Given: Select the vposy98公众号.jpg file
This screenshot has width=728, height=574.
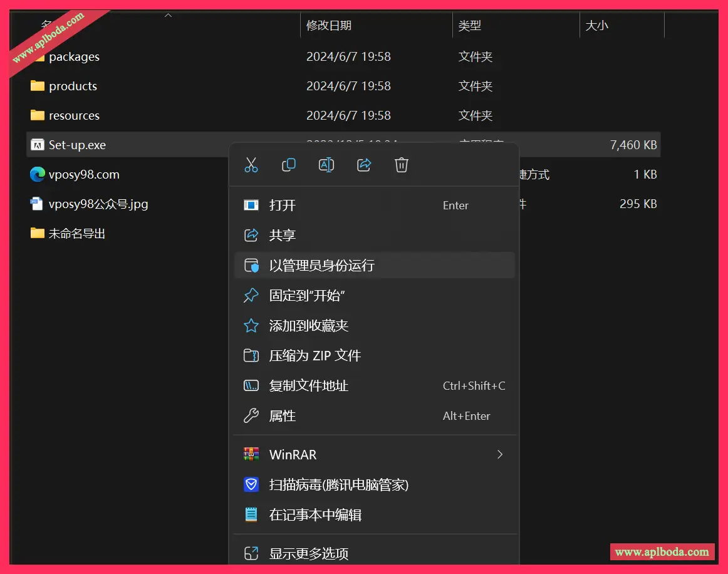Looking at the screenshot, I should 98,204.
